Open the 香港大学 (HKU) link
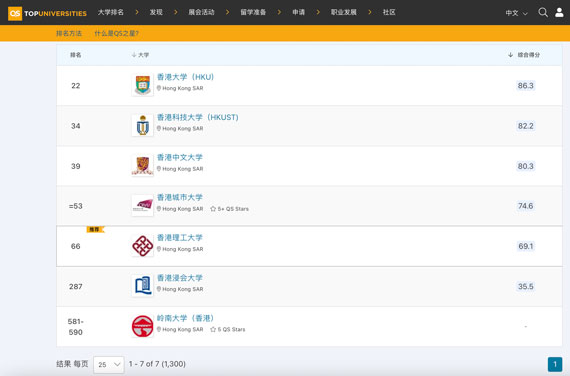This screenshot has height=376, width=570. tap(185, 77)
